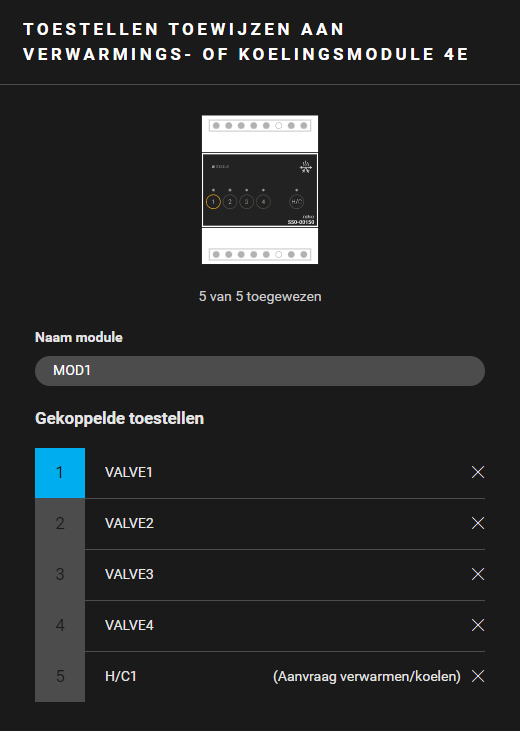Select the H/C button on module image

click(x=297, y=202)
